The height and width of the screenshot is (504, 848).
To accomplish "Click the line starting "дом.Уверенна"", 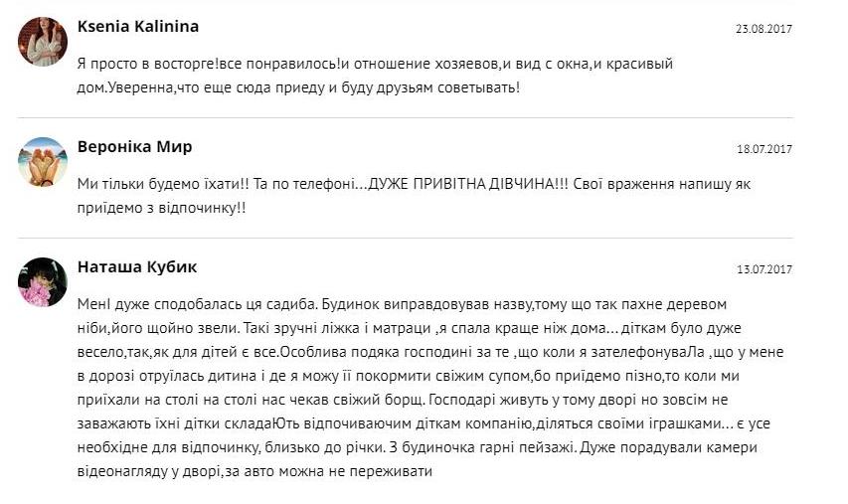I will (x=298, y=87).
